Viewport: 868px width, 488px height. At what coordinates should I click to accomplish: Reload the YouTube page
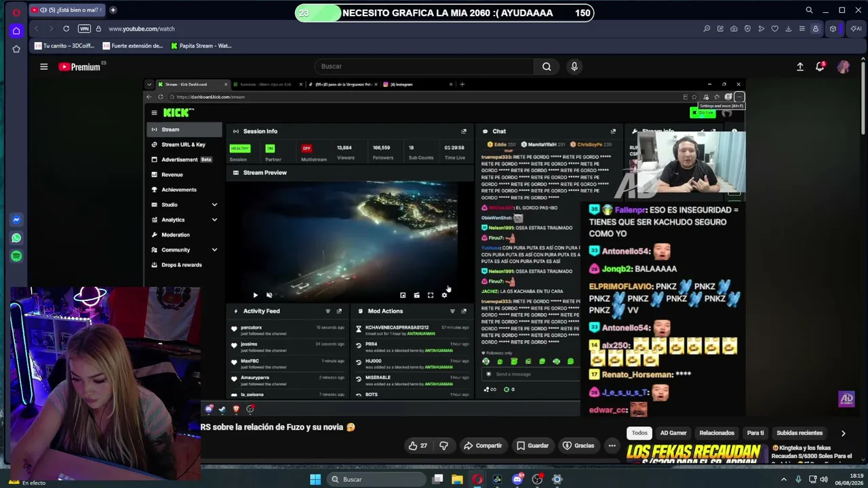[66, 28]
